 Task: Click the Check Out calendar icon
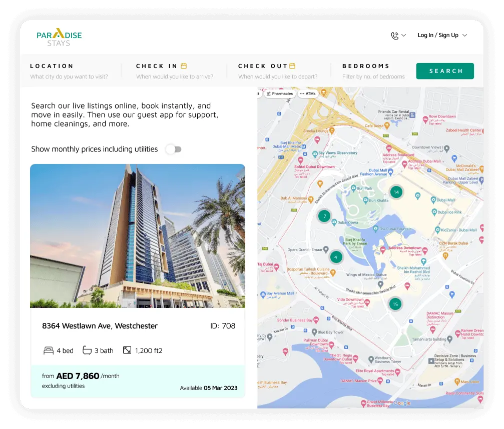[292, 66]
